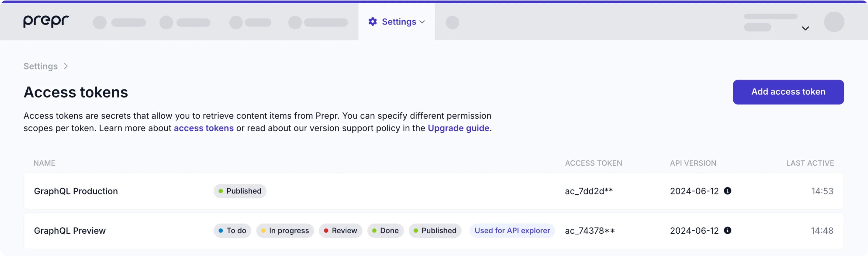This screenshot has height=256, width=868.
Task: Select the GraphQL Preview token name
Action: (x=70, y=231)
